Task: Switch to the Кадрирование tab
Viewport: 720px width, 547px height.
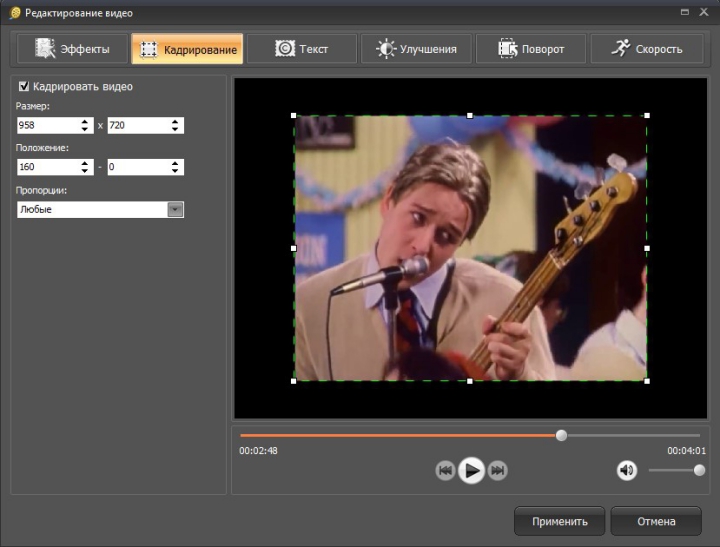Action: pyautogui.click(x=187, y=49)
